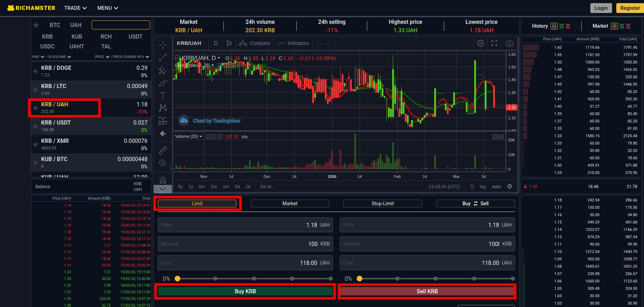Toggle the magnet mode tool
The width and height of the screenshot is (644, 307).
pyautogui.click(x=163, y=180)
